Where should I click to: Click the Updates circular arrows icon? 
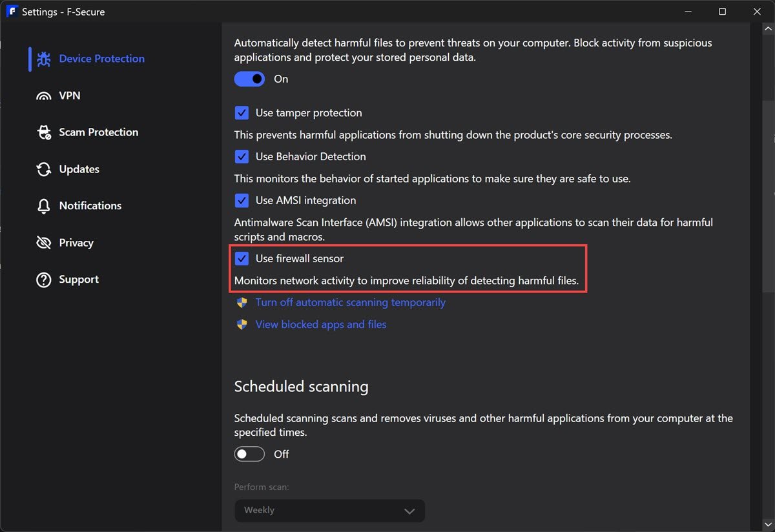click(x=43, y=169)
